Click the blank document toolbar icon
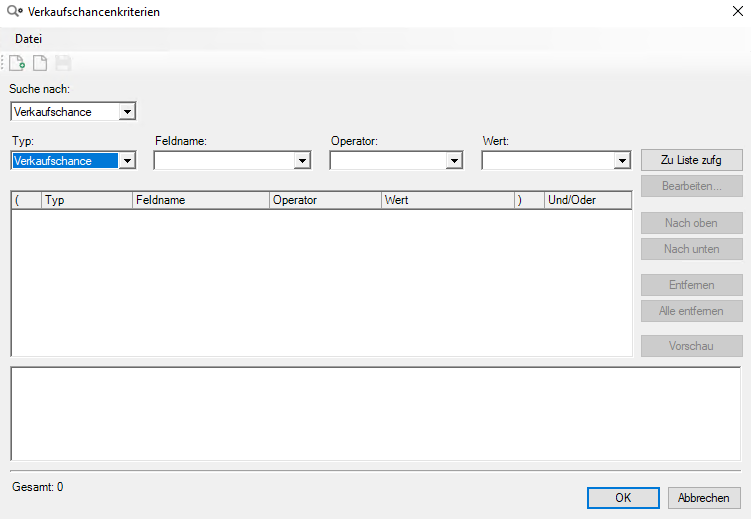751x519 pixels. 40,63
